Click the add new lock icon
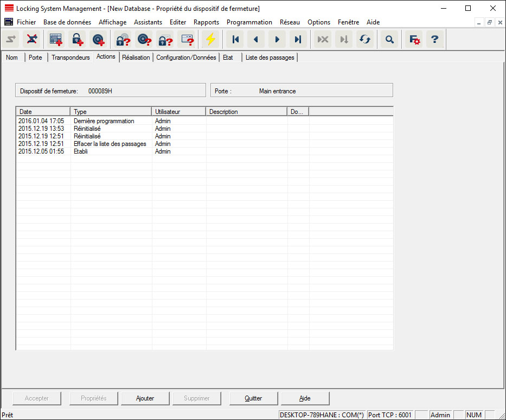 (76, 40)
